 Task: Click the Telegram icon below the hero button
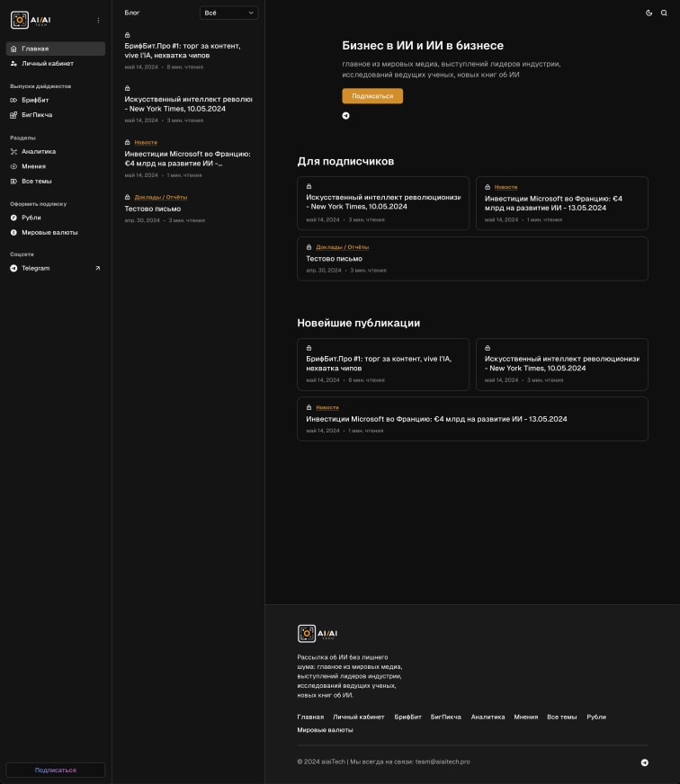click(345, 115)
